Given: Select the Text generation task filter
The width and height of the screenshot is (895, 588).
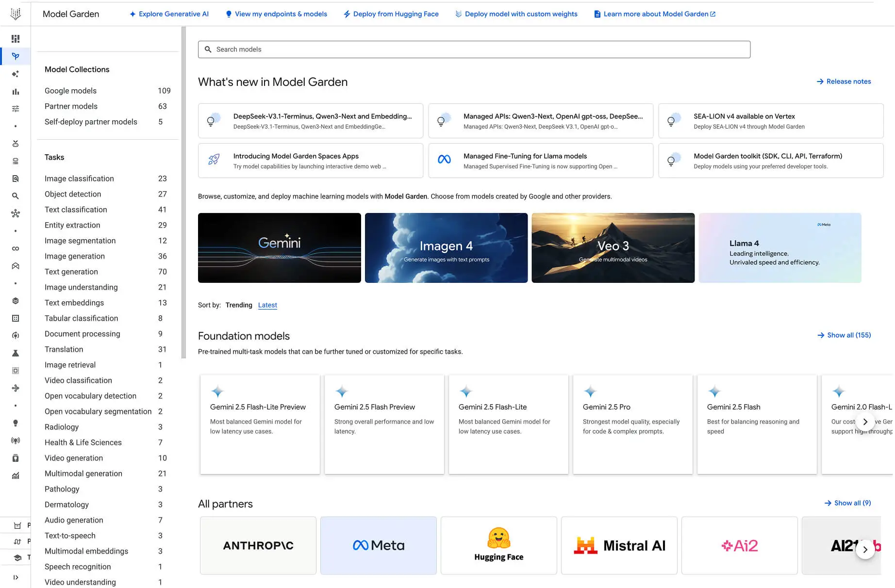Looking at the screenshot, I should pyautogui.click(x=71, y=272).
